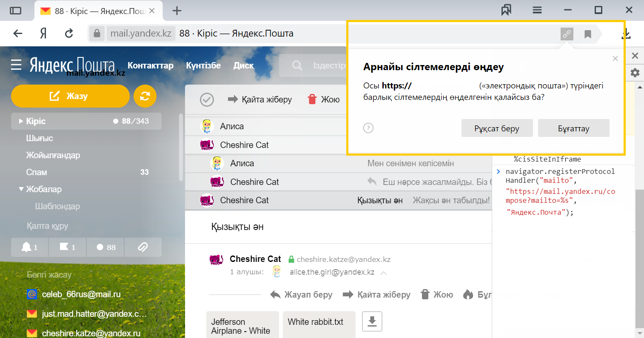
Task: Collapse the Жобалар folder arrow
Action: 21,189
